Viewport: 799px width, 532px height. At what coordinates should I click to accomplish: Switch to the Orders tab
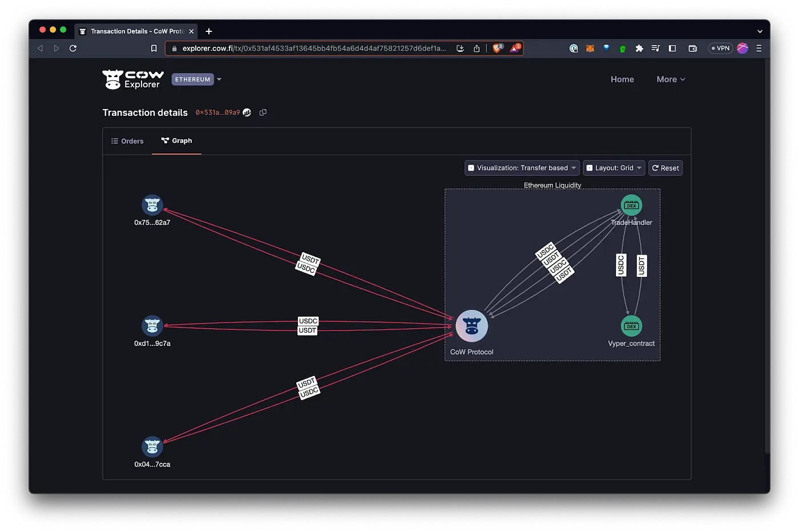click(x=127, y=140)
